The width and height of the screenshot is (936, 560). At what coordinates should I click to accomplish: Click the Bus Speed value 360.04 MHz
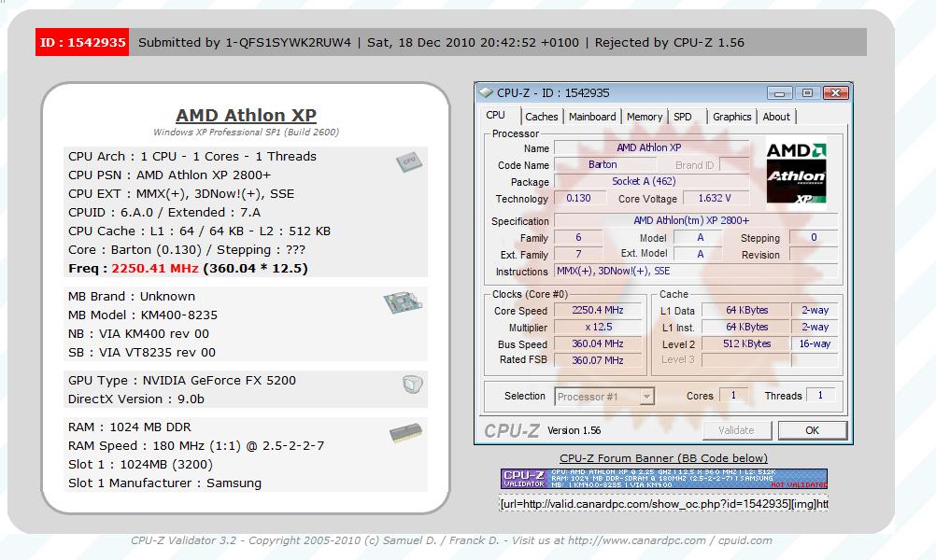click(598, 343)
